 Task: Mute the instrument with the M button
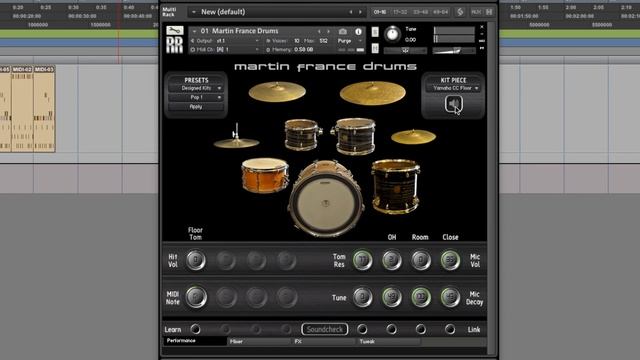pos(375,49)
